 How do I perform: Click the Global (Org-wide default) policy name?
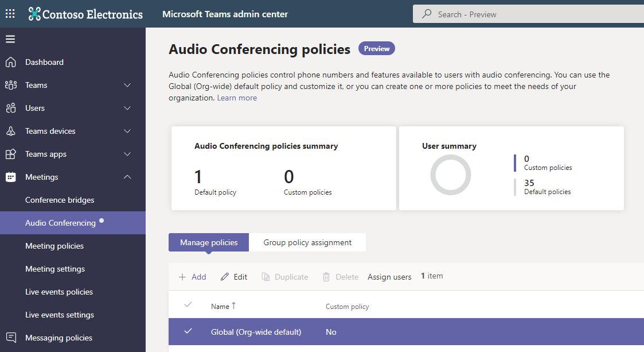click(256, 332)
